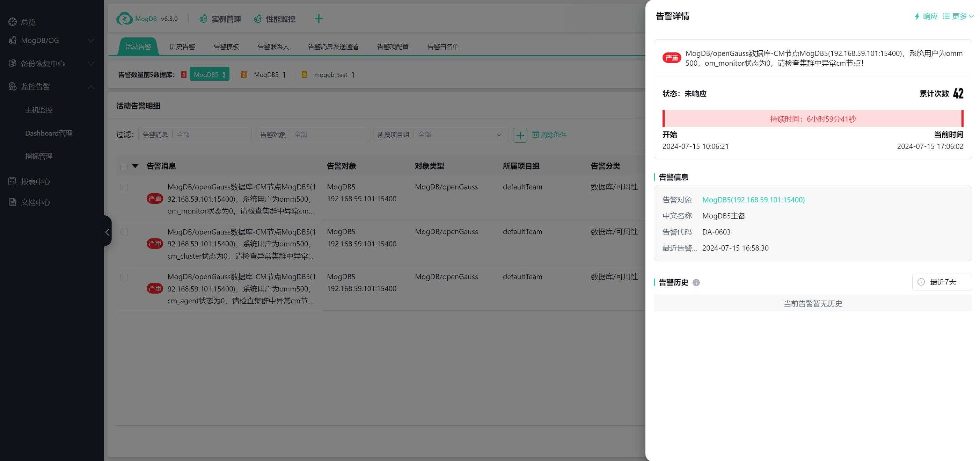Click the plus icon in top bar
Screen dimensions: 980x461
click(x=319, y=19)
